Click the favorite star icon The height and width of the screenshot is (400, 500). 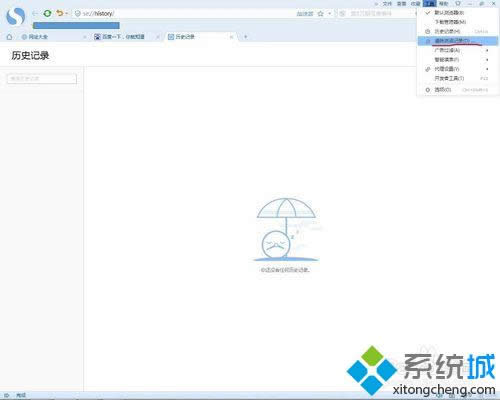[321, 14]
